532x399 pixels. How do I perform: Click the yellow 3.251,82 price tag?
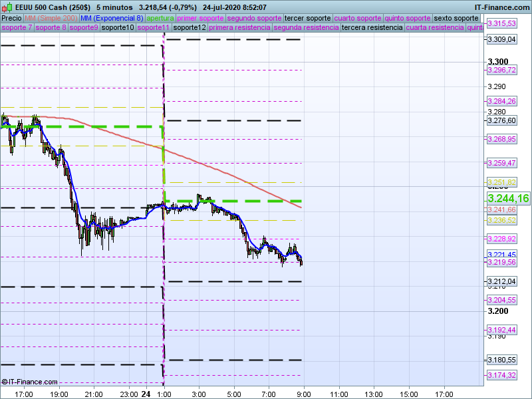502,182
